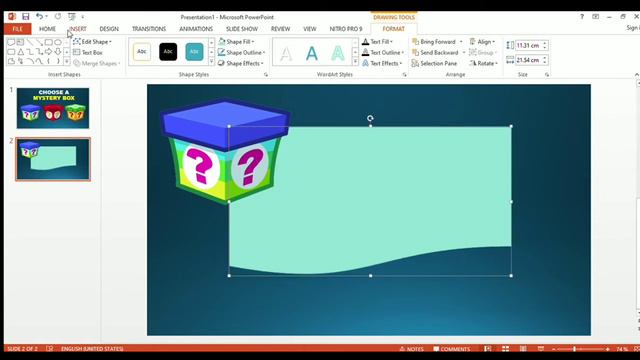Screen dimensions: 640x360
Task: Pick the down arrow shape
Action: click(x=58, y=51)
